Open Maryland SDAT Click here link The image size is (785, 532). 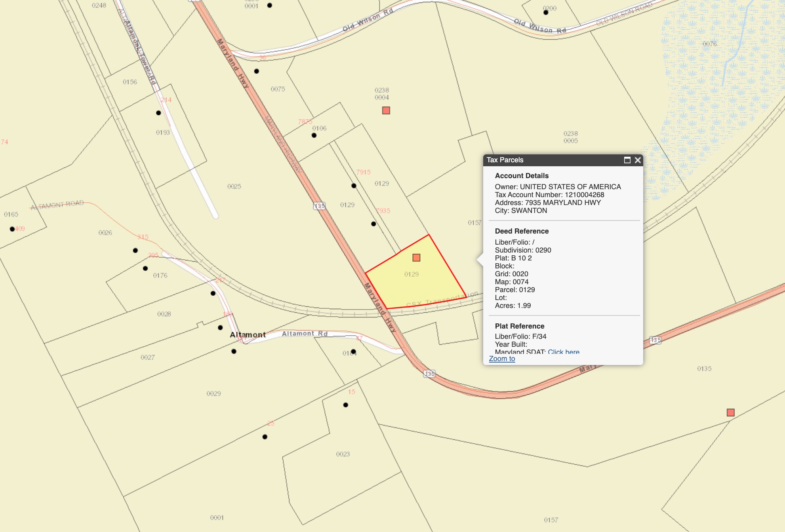coord(563,351)
